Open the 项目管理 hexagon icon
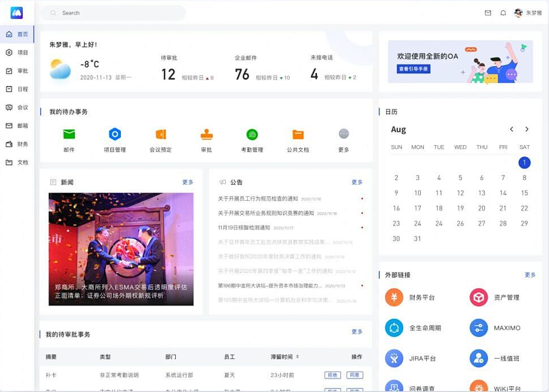Image resolution: width=549 pixels, height=392 pixels. [115, 134]
